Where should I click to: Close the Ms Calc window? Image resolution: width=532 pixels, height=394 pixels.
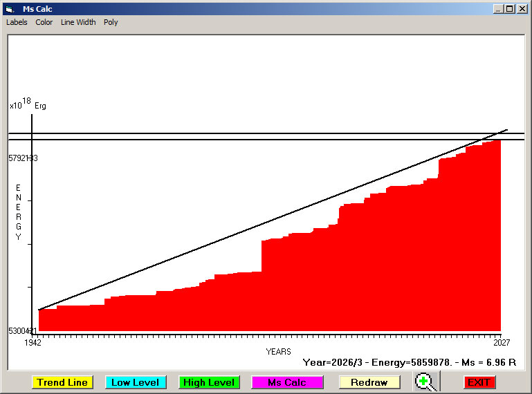pos(521,9)
